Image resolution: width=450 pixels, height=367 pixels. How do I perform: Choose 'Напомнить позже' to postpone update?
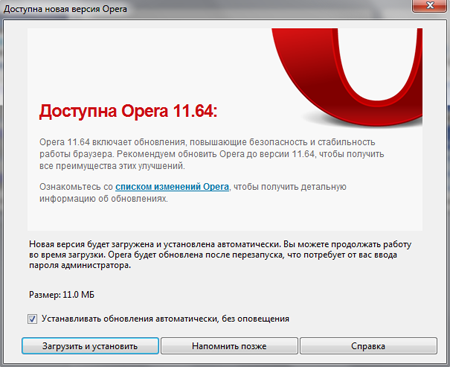click(x=229, y=346)
